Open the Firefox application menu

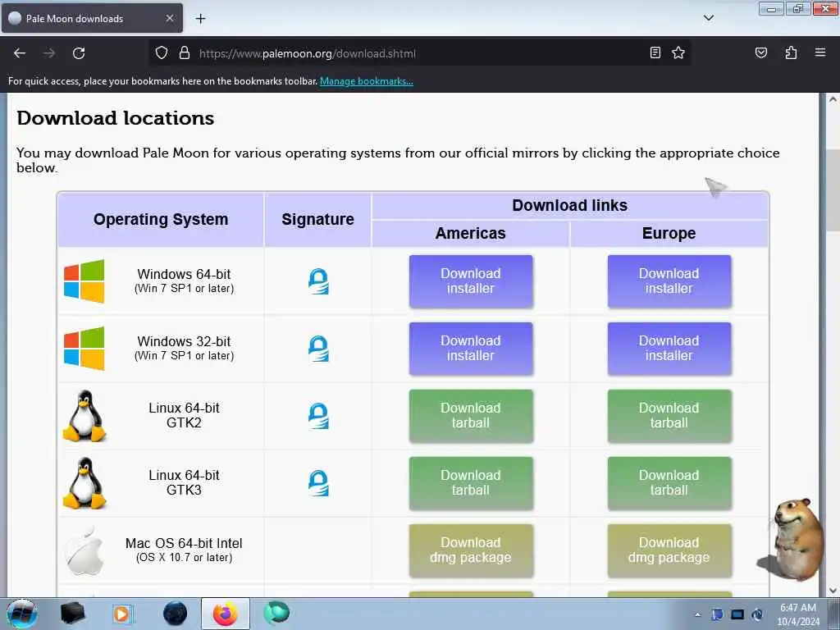[x=820, y=52]
